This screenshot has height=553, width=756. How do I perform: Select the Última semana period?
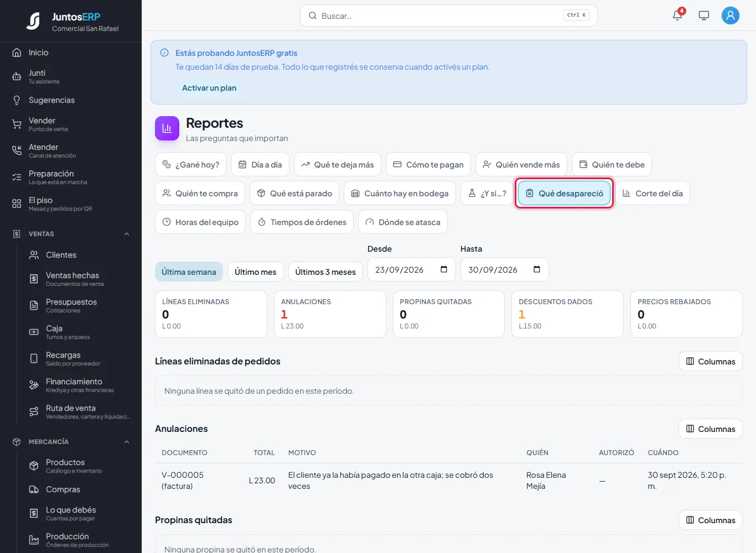point(189,272)
